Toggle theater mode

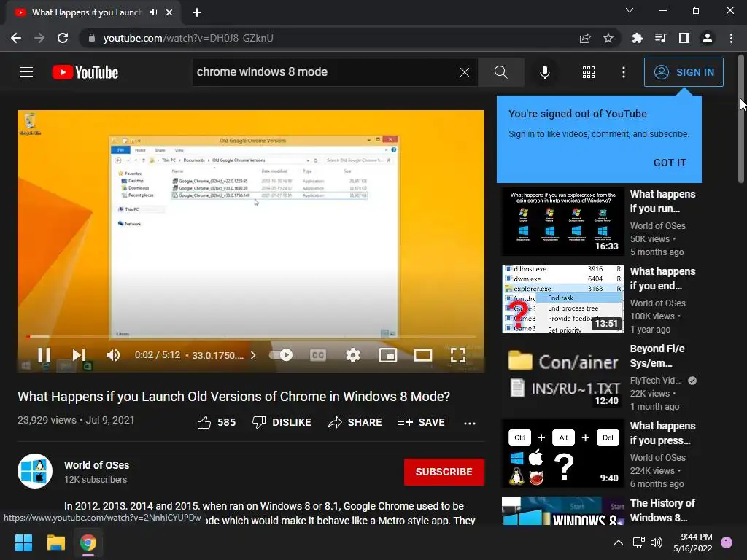point(423,355)
